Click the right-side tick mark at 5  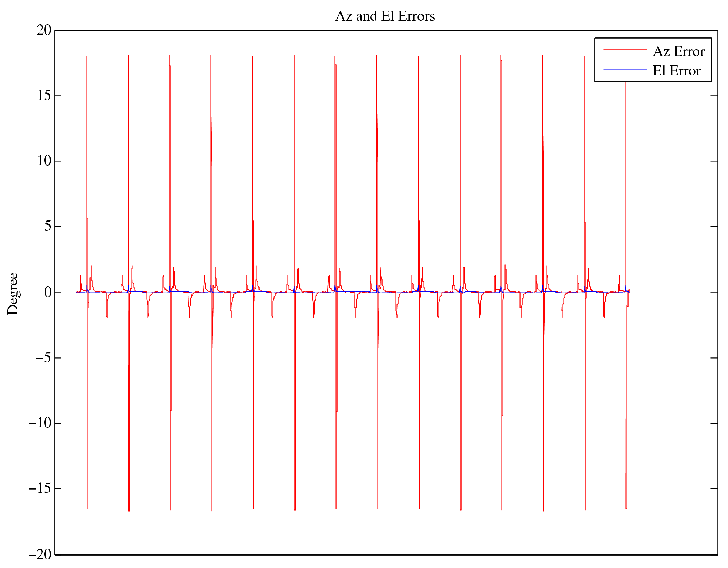point(714,226)
